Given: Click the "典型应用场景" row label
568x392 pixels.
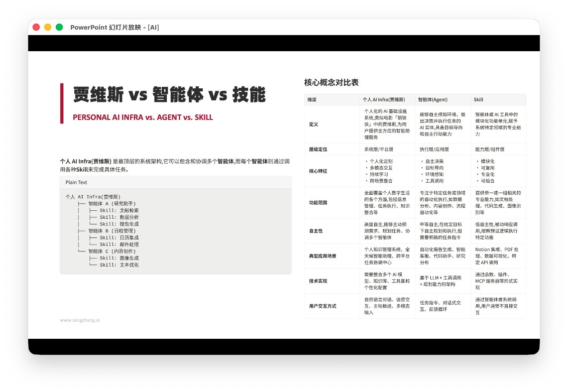Looking at the screenshot, I should click(322, 256).
